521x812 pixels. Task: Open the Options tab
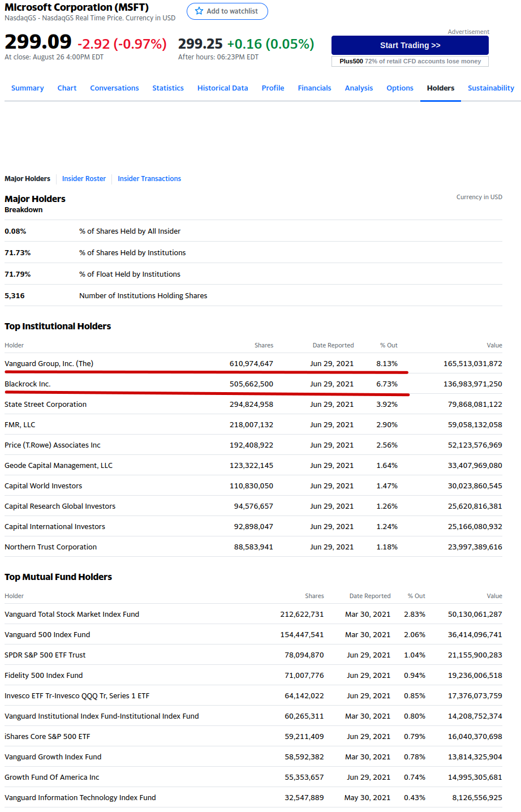tap(400, 88)
